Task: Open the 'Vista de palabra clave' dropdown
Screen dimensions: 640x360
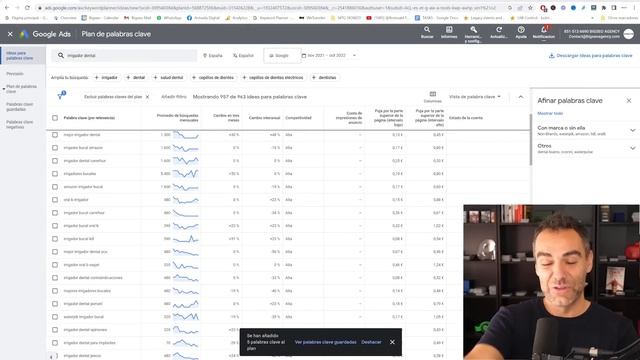Action: point(475,97)
